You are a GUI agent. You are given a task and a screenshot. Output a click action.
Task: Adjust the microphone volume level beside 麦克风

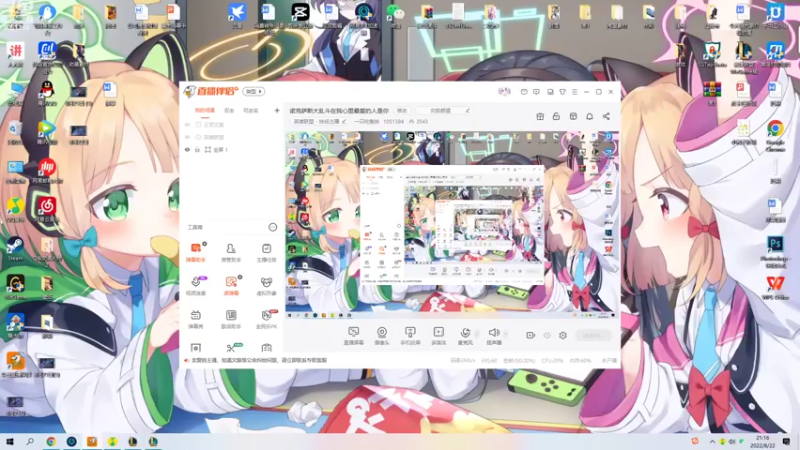[x=478, y=335]
